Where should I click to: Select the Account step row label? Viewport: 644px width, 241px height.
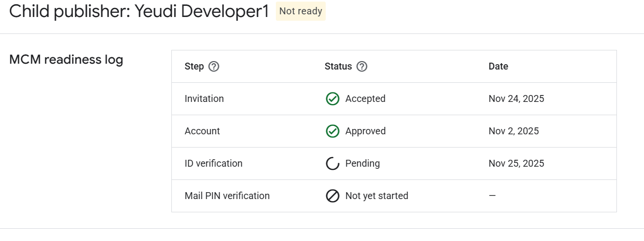click(202, 131)
